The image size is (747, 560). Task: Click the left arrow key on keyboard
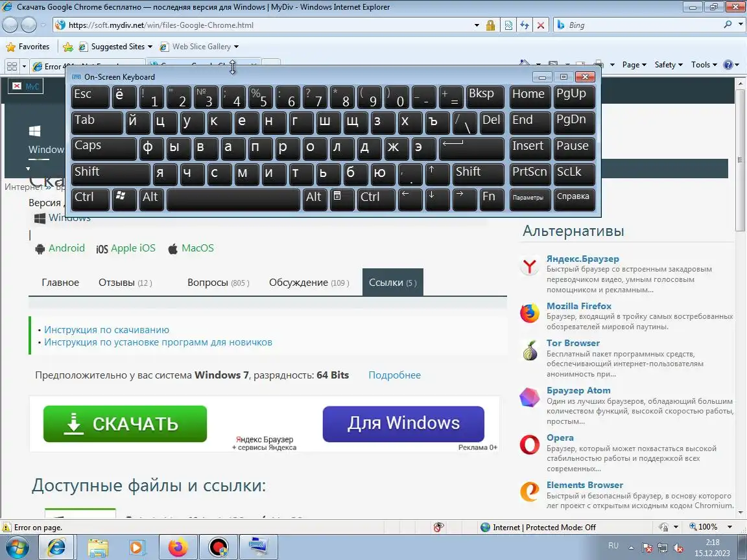[410, 199]
